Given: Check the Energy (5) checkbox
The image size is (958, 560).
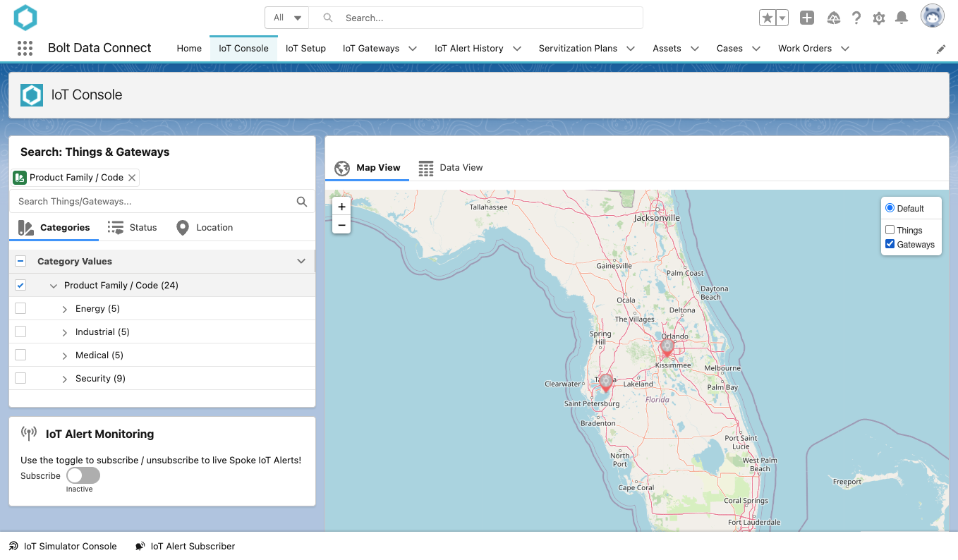Looking at the screenshot, I should coord(20,308).
